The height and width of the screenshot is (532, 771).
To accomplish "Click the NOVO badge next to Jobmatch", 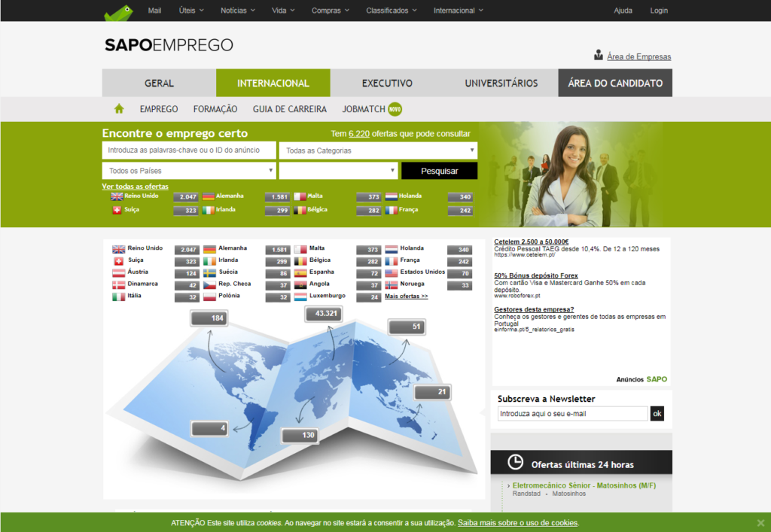I will coord(395,109).
